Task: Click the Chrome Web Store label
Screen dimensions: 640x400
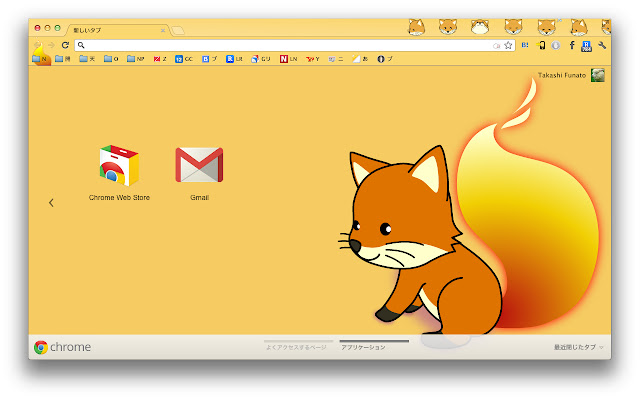Action: (x=119, y=198)
